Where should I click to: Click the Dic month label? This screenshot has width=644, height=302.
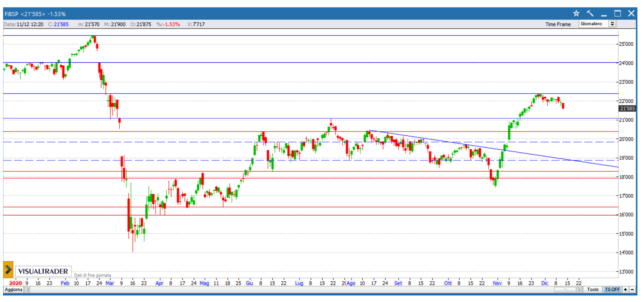pyautogui.click(x=545, y=283)
